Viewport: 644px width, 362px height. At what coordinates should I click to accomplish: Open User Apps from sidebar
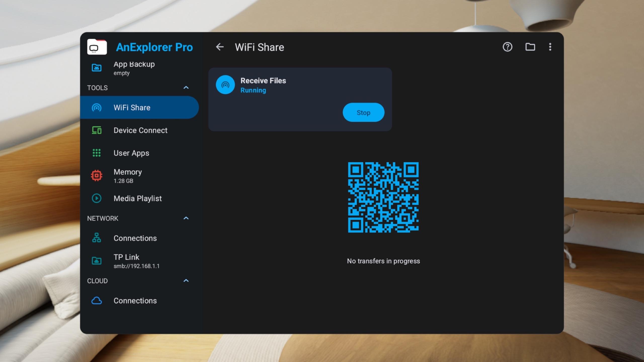click(x=131, y=153)
